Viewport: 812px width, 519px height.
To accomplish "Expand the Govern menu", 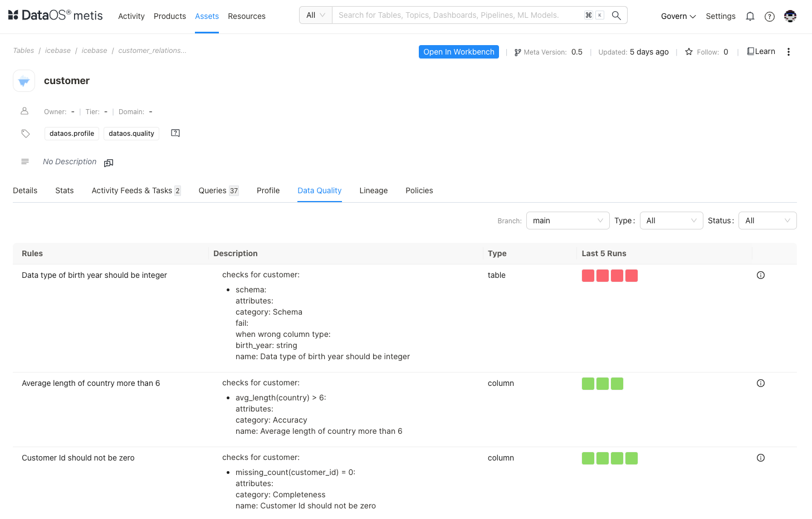I will click(x=678, y=16).
